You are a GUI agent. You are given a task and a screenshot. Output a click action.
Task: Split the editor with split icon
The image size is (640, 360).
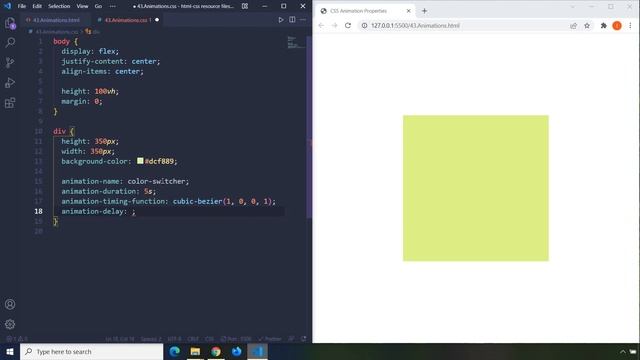[292, 20]
